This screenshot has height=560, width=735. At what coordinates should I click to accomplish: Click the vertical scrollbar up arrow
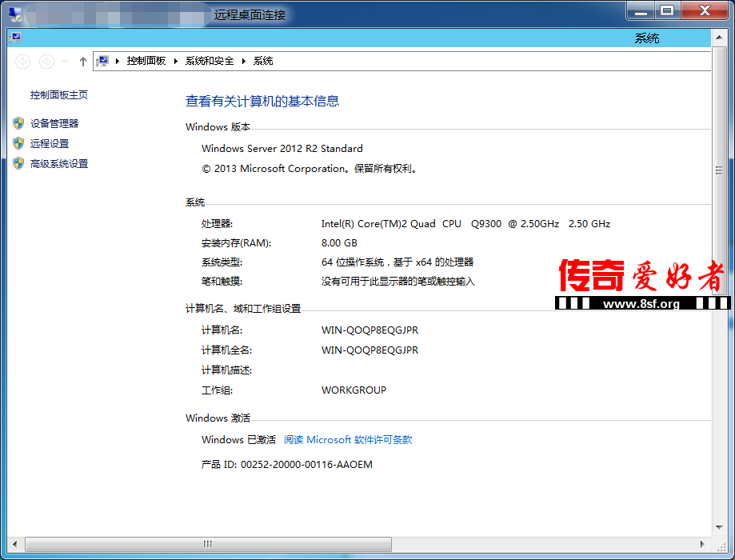[x=718, y=37]
